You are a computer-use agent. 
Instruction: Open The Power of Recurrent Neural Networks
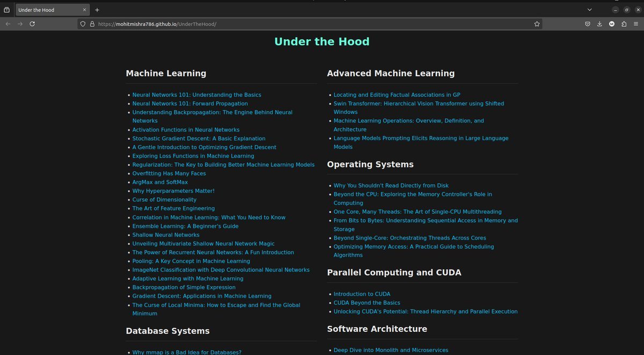213,252
